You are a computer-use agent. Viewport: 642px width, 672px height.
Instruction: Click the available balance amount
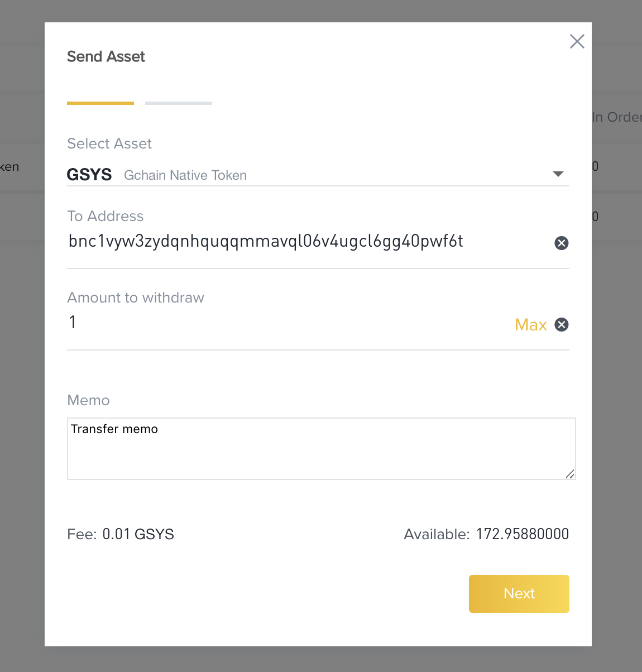coord(522,534)
